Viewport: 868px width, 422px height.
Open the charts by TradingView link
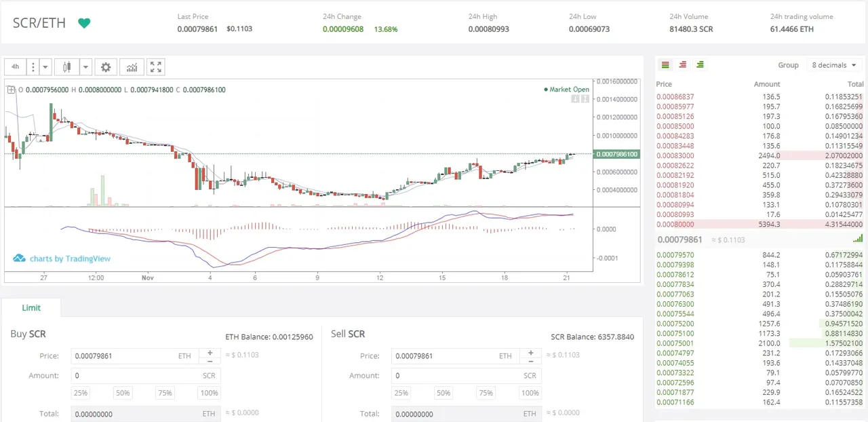(62, 258)
